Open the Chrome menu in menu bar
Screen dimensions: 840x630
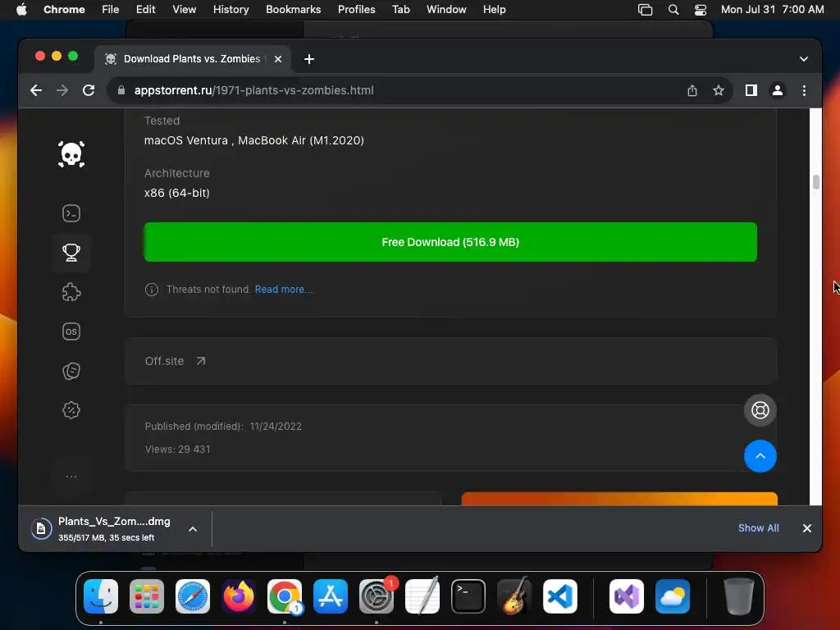click(64, 10)
